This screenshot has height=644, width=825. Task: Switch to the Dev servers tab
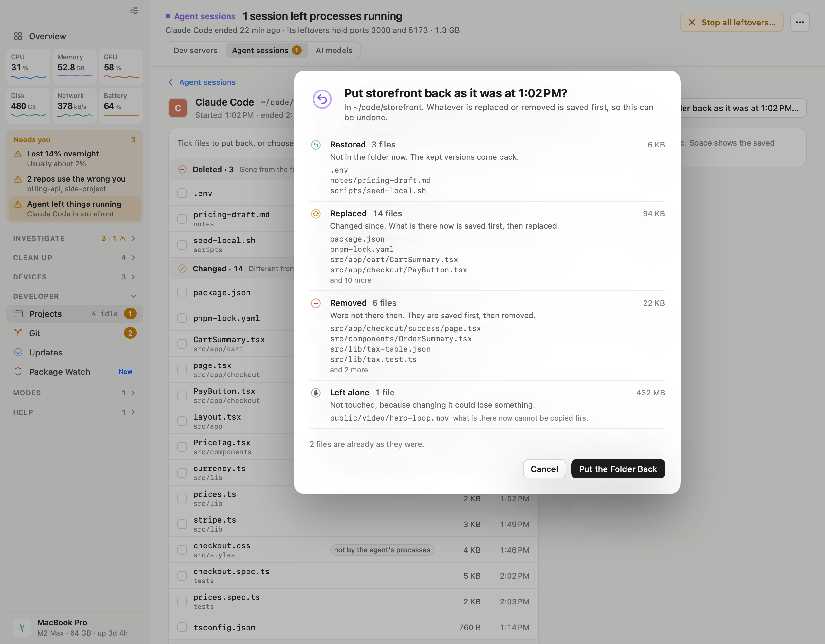[x=195, y=50]
